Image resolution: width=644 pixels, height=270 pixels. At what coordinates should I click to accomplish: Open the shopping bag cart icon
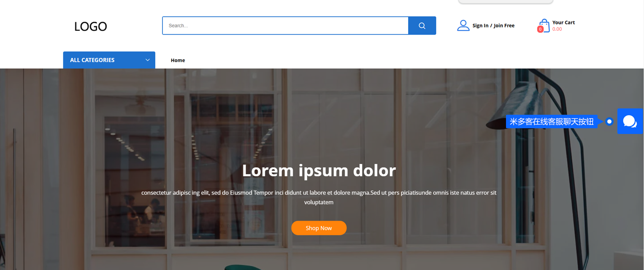[544, 25]
